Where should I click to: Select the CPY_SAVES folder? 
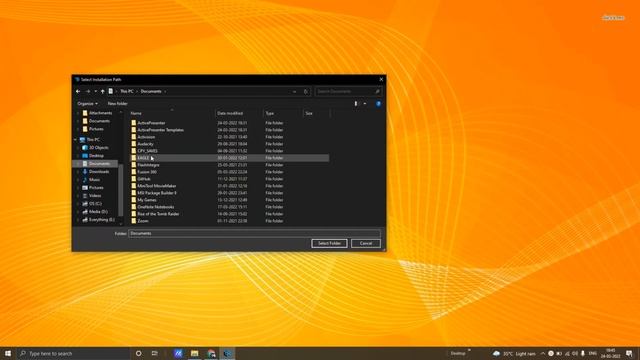click(x=147, y=151)
